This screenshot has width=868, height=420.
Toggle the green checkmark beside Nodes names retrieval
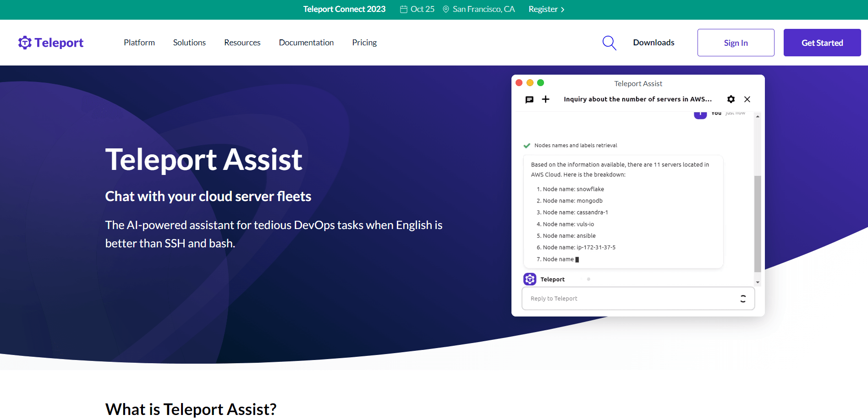click(526, 145)
